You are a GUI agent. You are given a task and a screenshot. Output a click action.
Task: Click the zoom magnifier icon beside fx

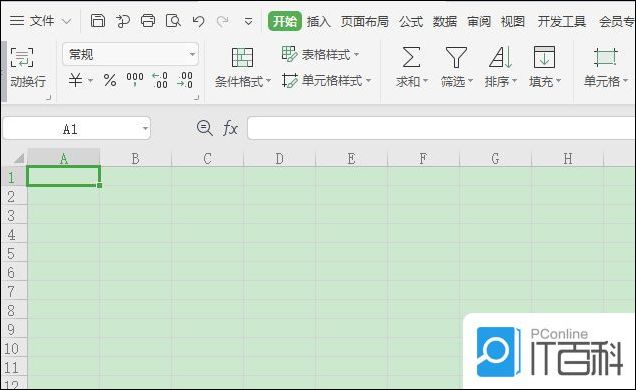click(x=204, y=128)
